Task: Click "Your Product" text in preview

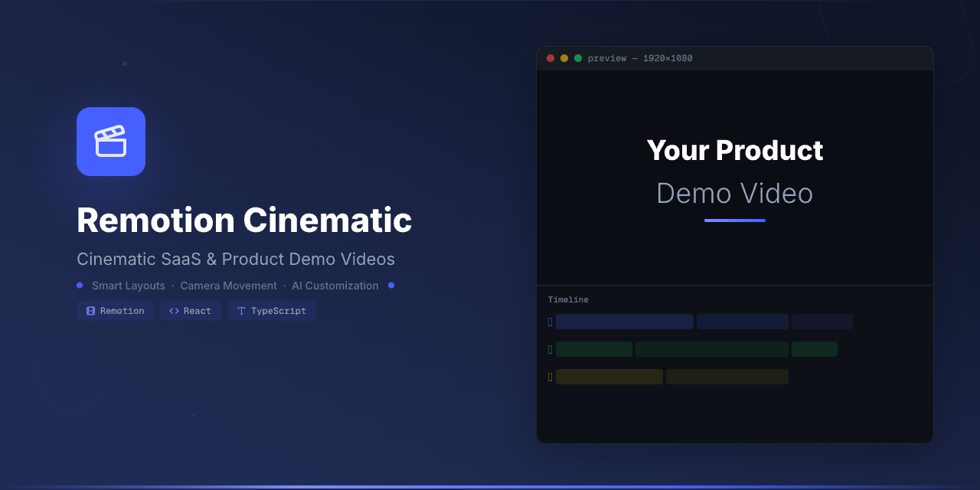Action: point(735,150)
